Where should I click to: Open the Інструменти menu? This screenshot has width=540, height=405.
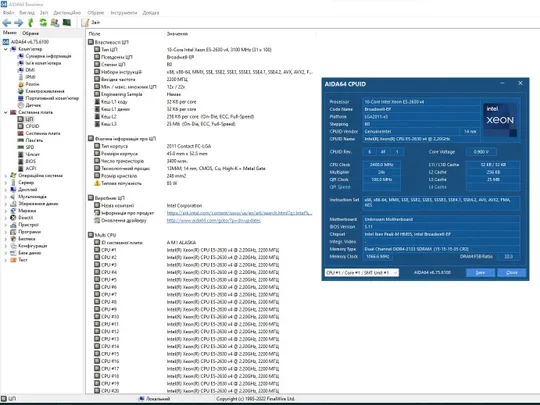point(124,12)
